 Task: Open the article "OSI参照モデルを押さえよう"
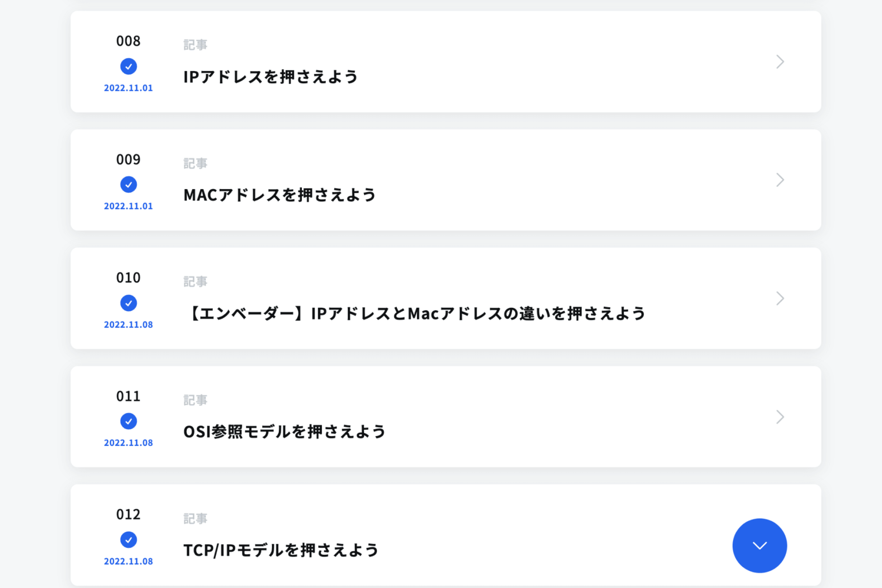[x=284, y=431]
